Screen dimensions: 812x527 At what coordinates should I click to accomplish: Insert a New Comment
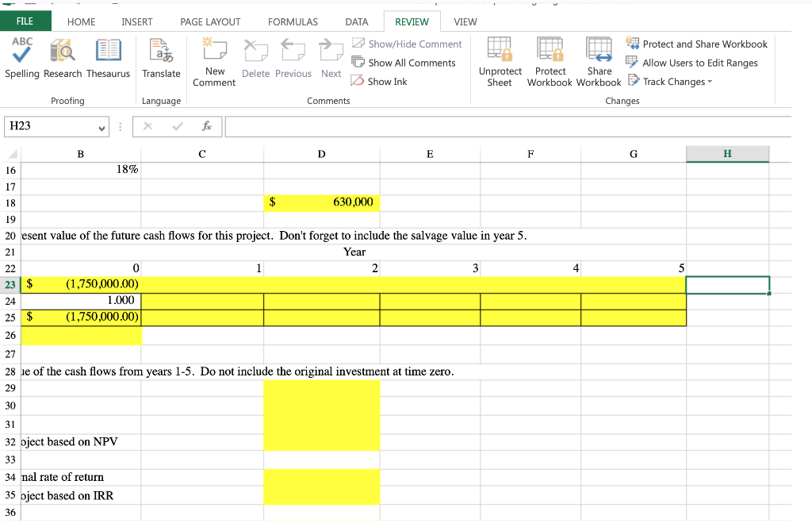[214, 61]
